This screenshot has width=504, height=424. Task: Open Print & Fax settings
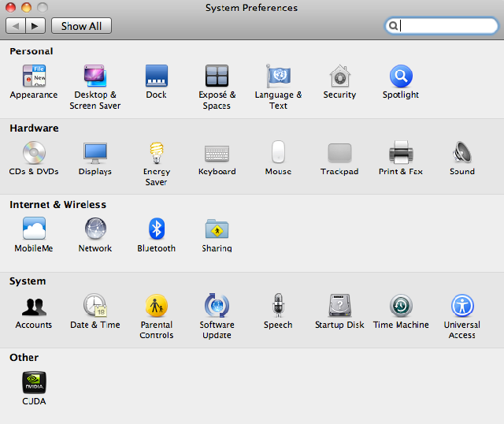click(x=401, y=154)
